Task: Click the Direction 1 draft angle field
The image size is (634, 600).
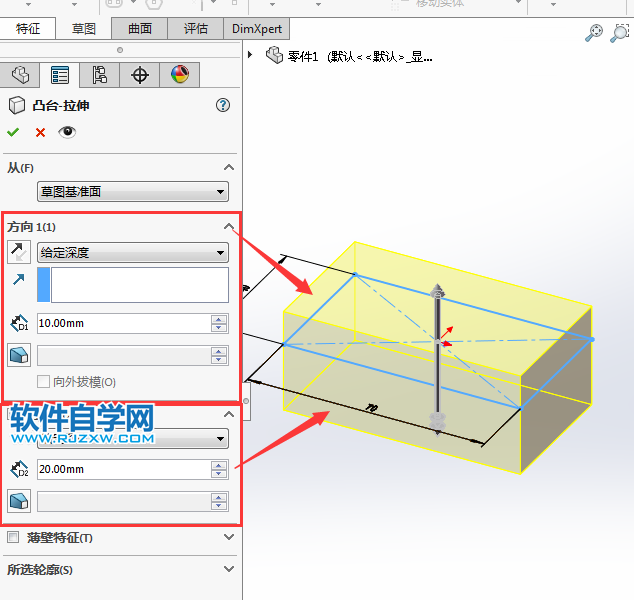Action: pos(124,355)
